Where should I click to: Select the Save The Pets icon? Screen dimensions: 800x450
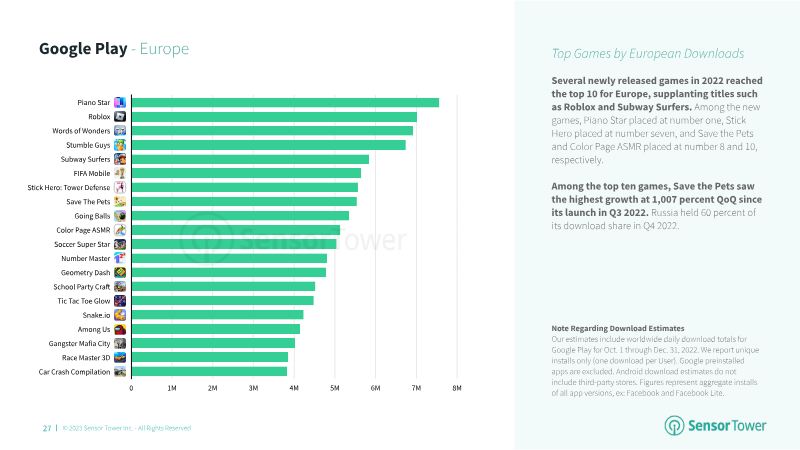pyautogui.click(x=120, y=202)
